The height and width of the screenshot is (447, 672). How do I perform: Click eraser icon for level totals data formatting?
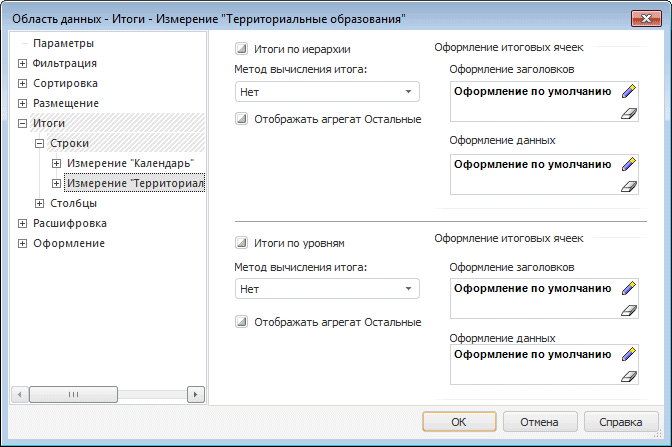tap(628, 376)
